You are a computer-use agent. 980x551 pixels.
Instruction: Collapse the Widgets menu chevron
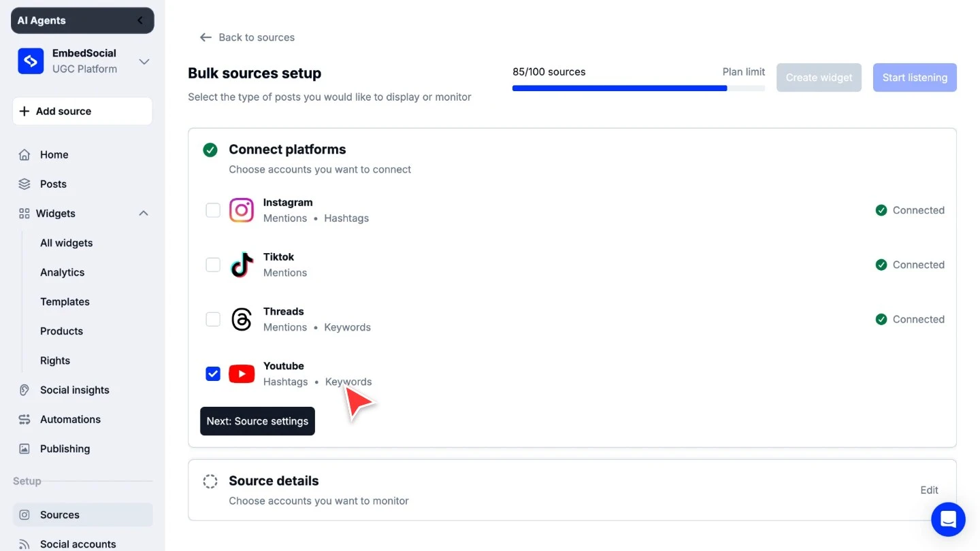144,214
